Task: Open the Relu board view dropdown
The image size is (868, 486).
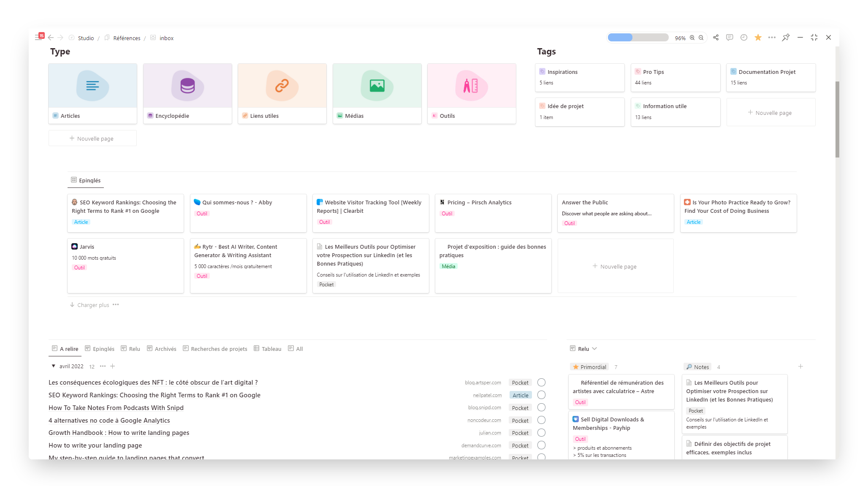Action: pos(583,349)
